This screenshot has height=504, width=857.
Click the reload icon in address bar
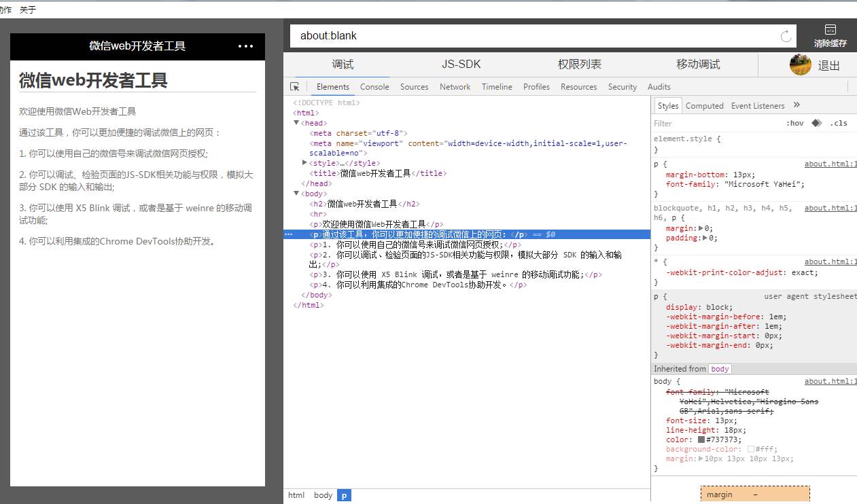(x=786, y=36)
